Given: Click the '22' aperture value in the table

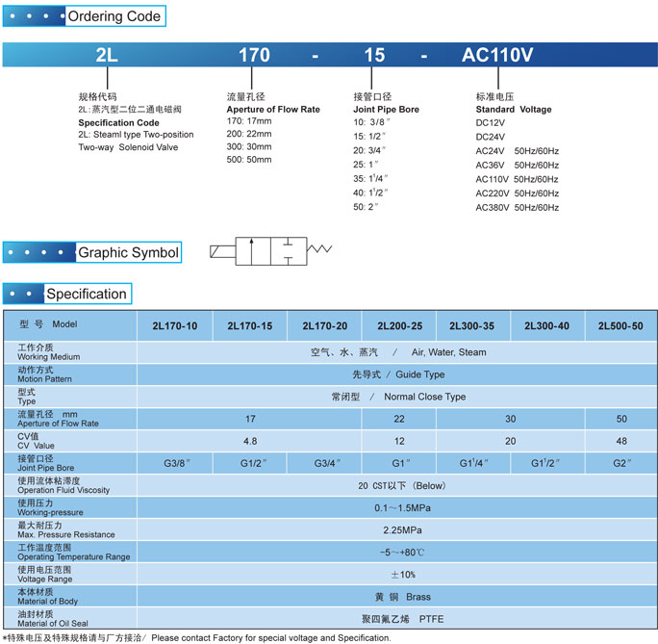Looking at the screenshot, I should (x=399, y=419).
